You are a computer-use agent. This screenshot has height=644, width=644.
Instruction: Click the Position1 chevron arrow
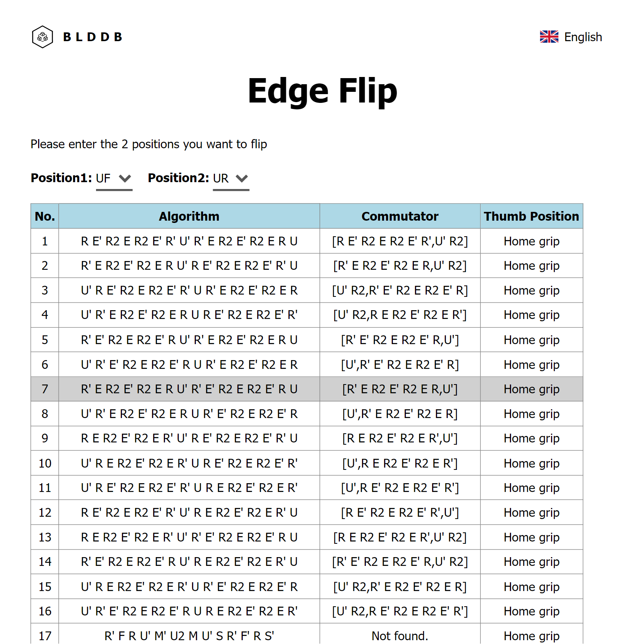pyautogui.click(x=125, y=178)
